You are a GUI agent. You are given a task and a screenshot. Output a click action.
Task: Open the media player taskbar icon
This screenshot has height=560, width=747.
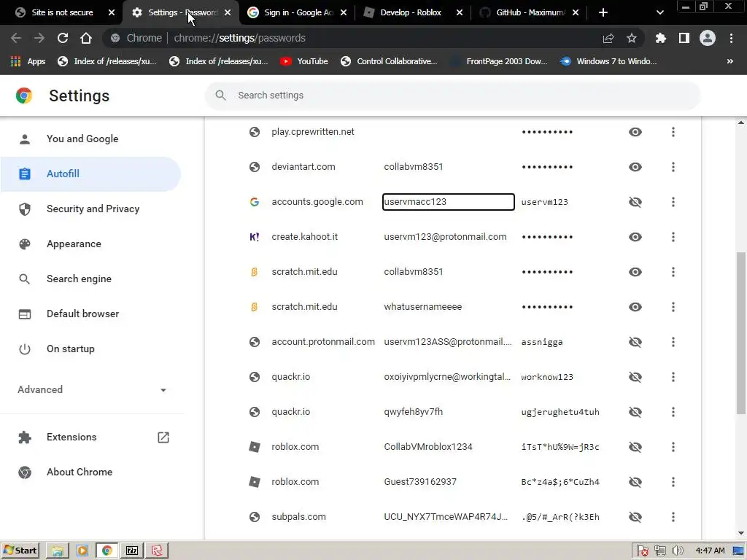click(x=82, y=551)
